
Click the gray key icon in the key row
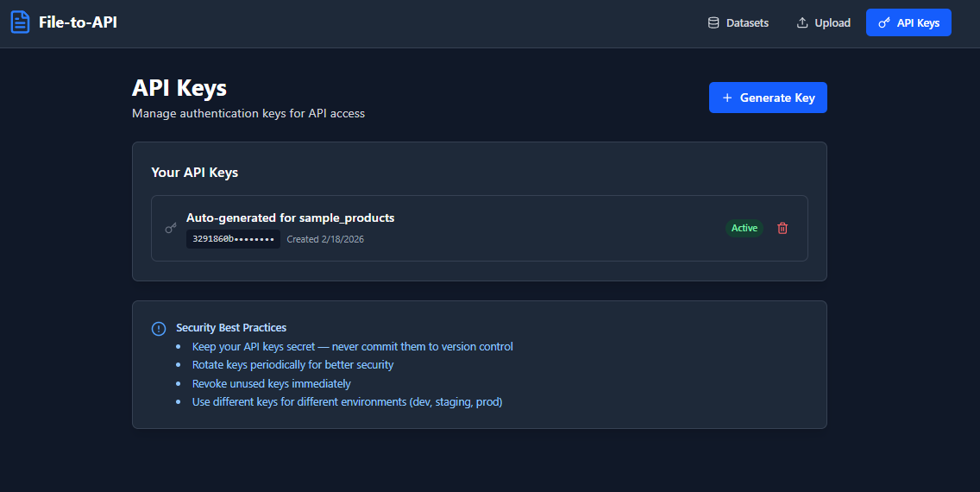(171, 228)
